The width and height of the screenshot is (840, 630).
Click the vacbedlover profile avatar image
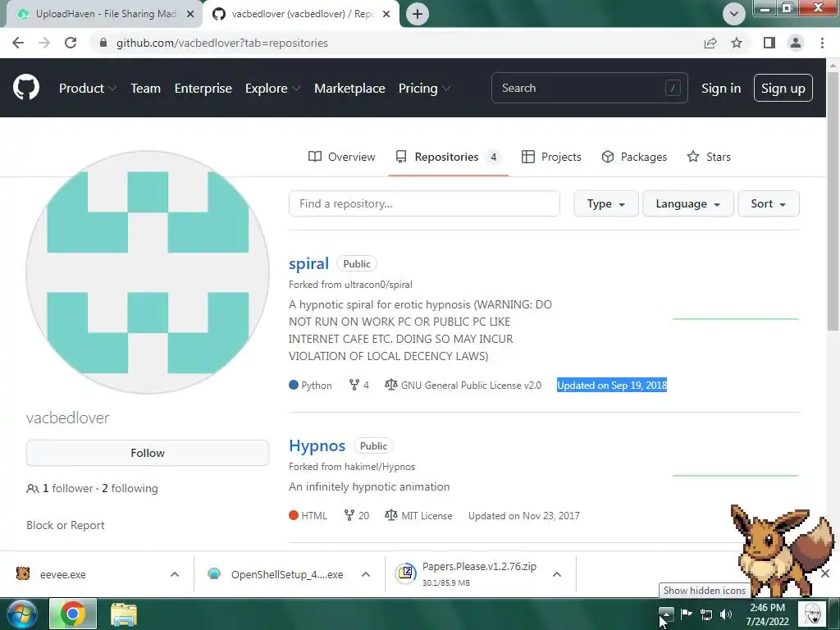pyautogui.click(x=148, y=272)
